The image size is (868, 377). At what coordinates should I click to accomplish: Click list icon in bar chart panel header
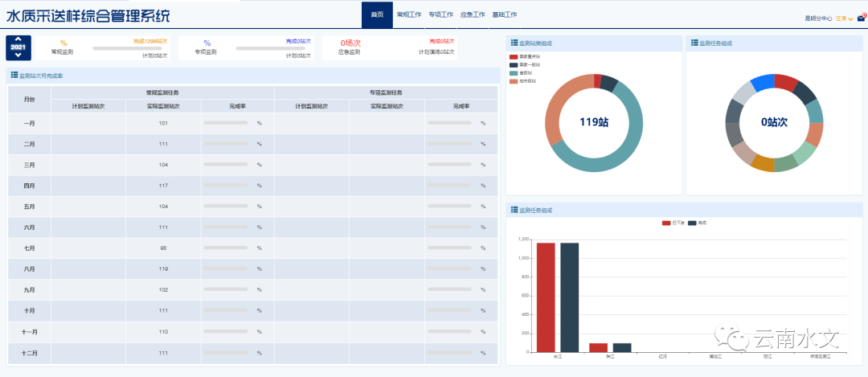[x=514, y=210]
